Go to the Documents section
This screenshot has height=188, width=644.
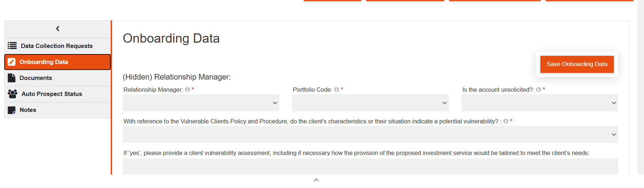point(36,78)
